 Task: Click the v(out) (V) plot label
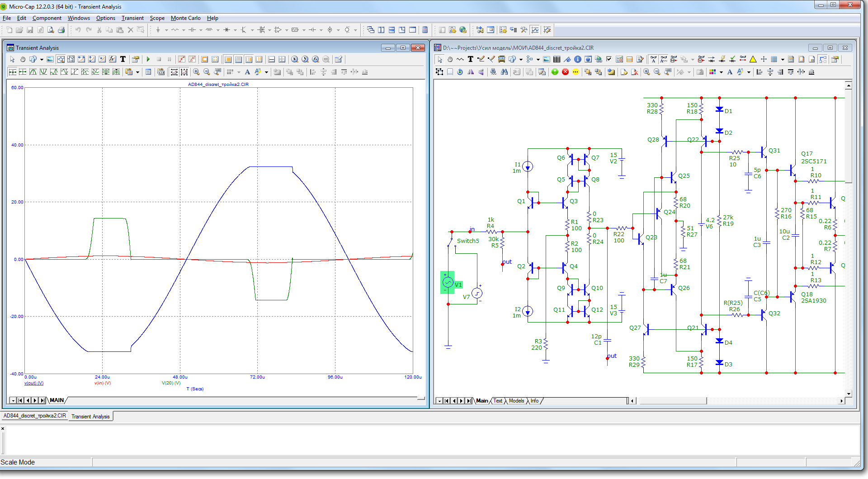pos(34,383)
